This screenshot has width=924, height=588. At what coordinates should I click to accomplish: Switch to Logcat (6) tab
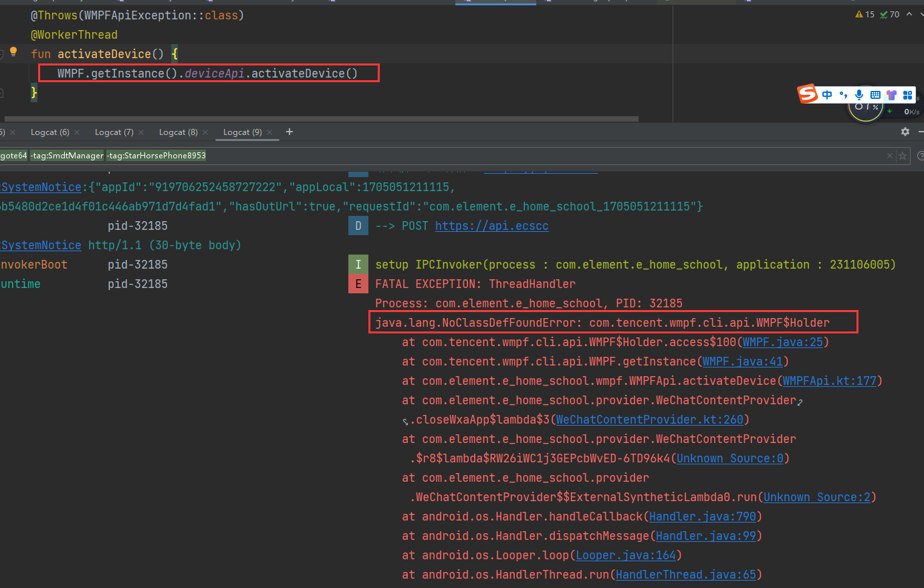[50, 132]
